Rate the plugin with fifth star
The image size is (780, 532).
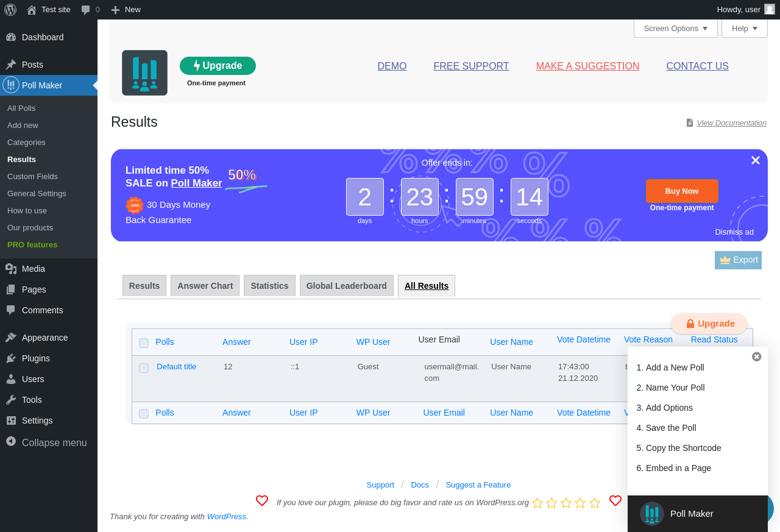click(x=595, y=503)
